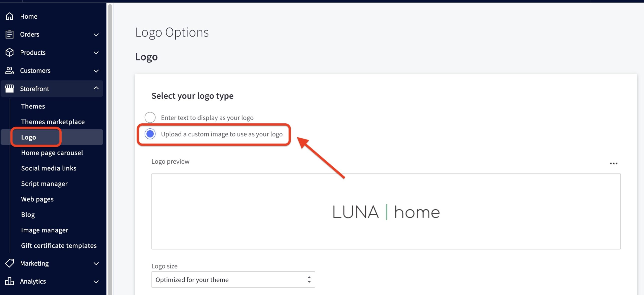Click the Home icon in the sidebar

(9, 16)
